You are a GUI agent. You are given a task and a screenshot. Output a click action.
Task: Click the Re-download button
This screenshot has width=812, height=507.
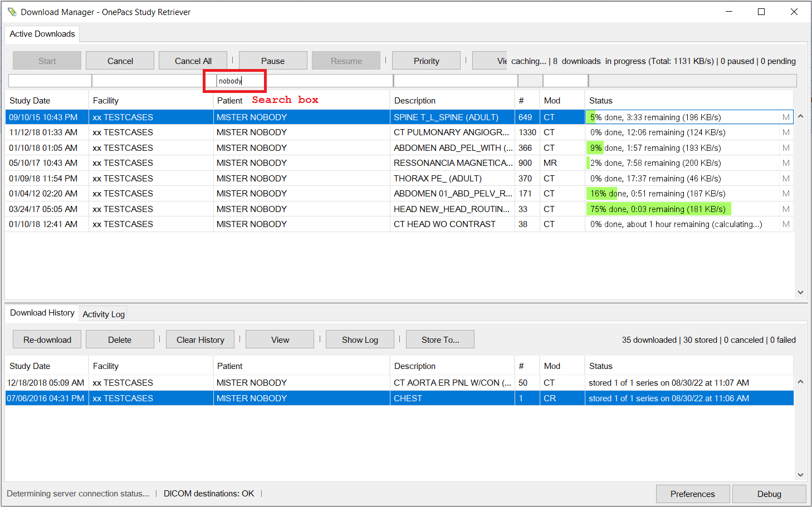(x=47, y=339)
